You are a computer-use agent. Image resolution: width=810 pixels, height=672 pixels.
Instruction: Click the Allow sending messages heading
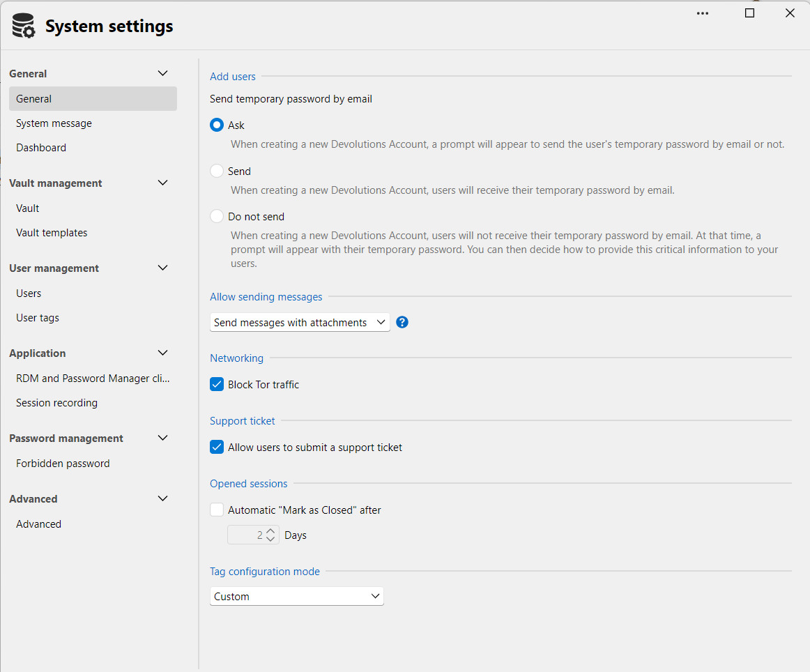point(266,297)
